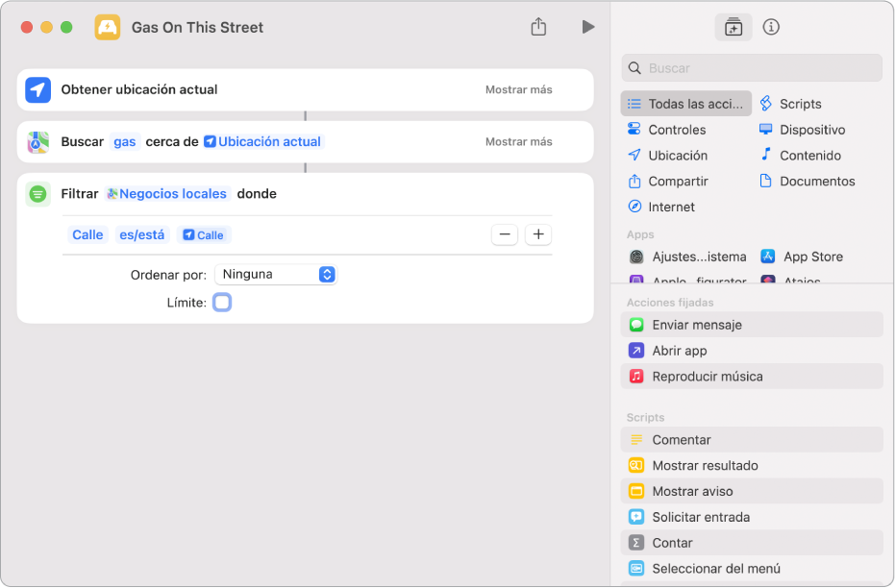This screenshot has width=895, height=588.
Task: Add the Contar action
Action: pos(752,543)
